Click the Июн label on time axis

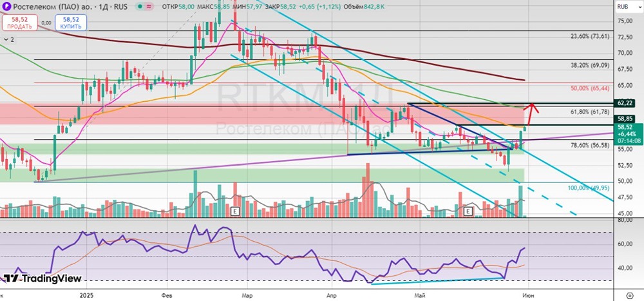point(529,295)
